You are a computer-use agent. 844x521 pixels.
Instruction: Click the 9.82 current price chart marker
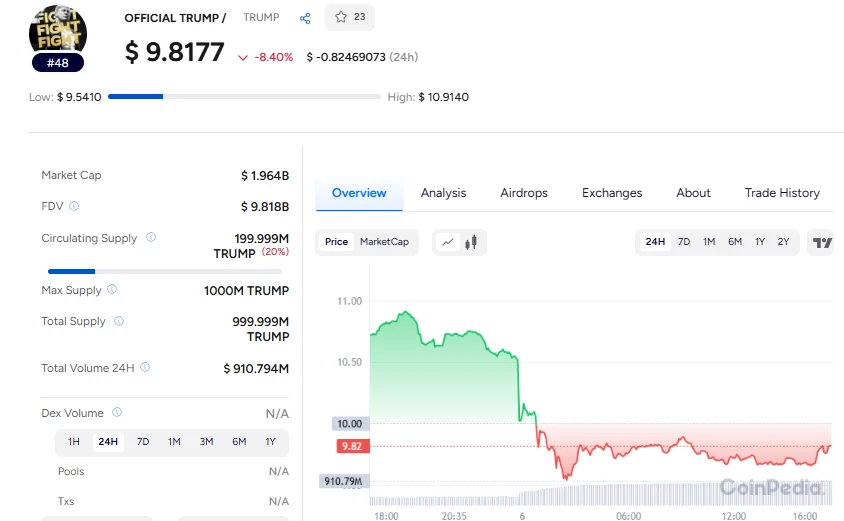pos(352,446)
